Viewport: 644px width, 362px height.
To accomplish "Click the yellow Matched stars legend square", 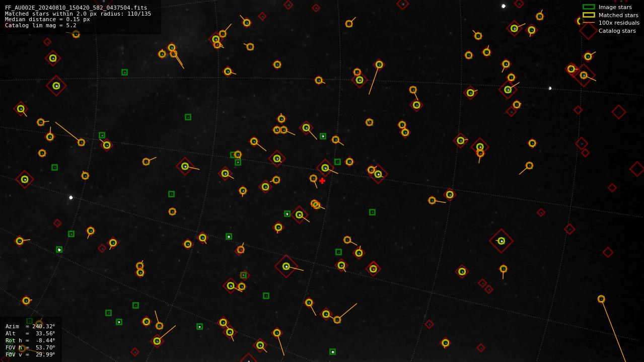I will click(589, 15).
